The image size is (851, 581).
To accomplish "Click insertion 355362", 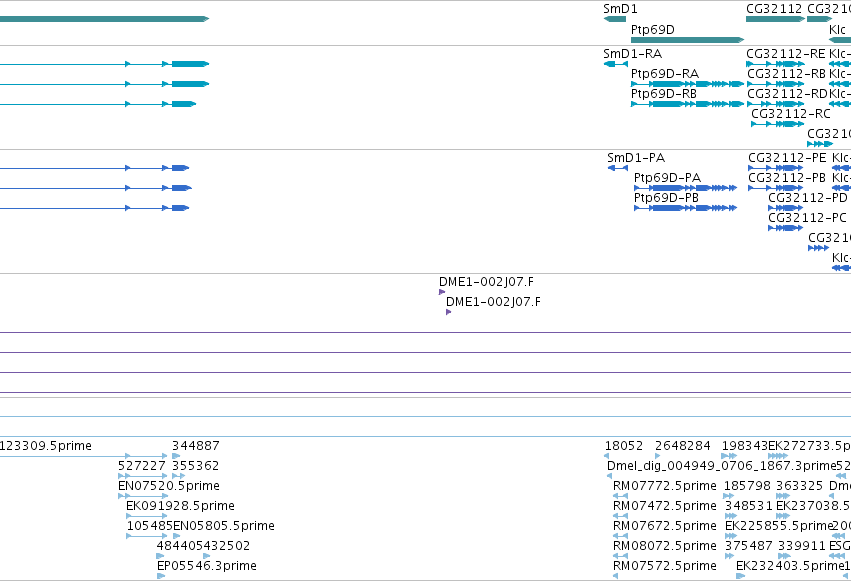I will [195, 466].
